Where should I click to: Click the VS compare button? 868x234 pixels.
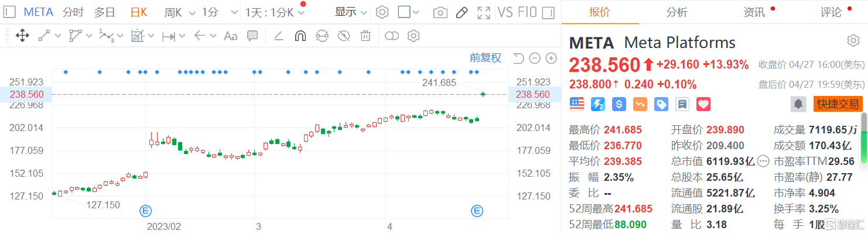click(x=505, y=12)
